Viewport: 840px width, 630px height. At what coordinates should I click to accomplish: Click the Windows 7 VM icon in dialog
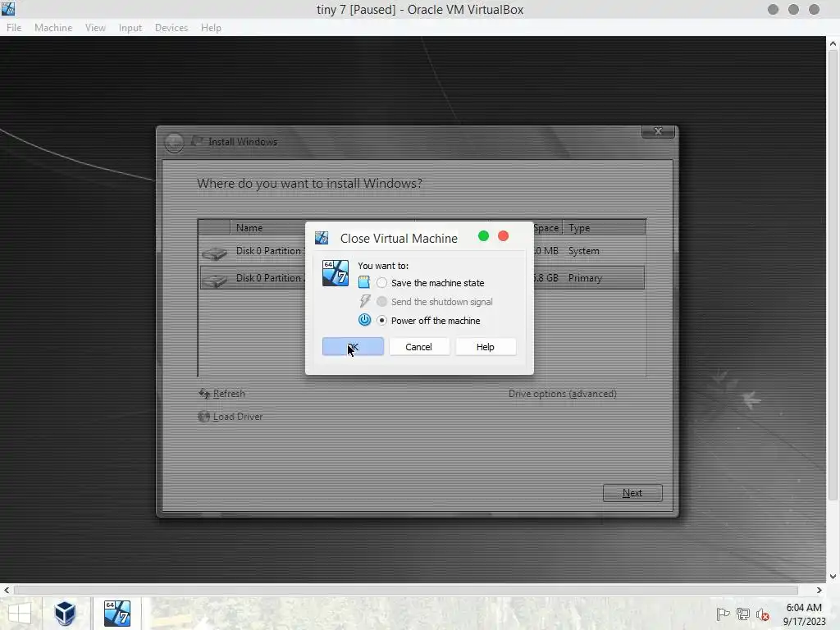click(336, 273)
